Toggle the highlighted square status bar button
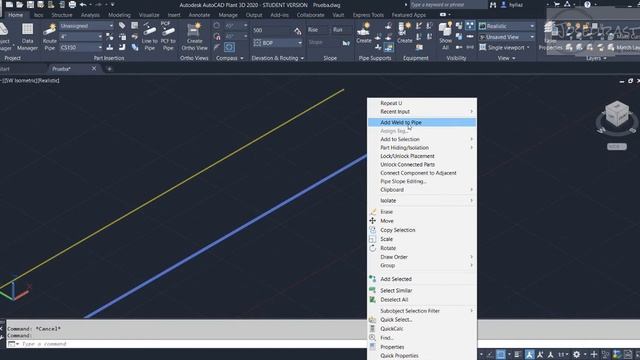The height and width of the screenshot is (360, 640). (x=501, y=354)
